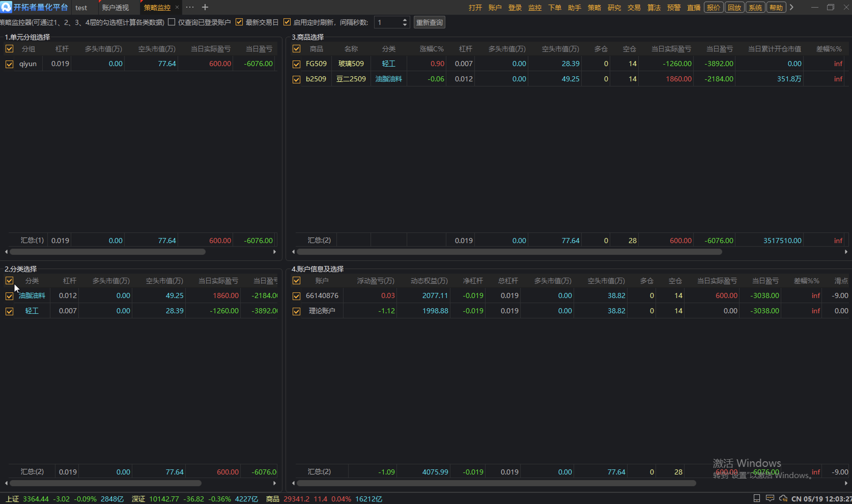Switch to the test tab
This screenshot has width=852, height=504.
(x=81, y=7)
